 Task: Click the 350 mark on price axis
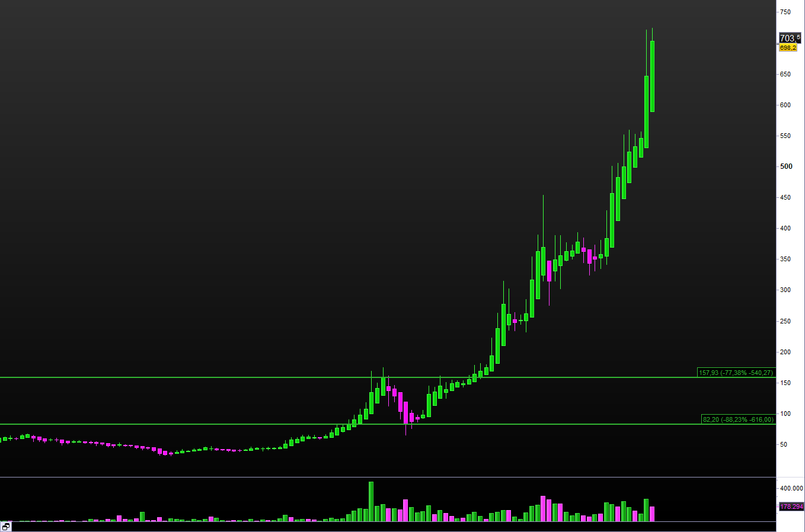click(785, 259)
